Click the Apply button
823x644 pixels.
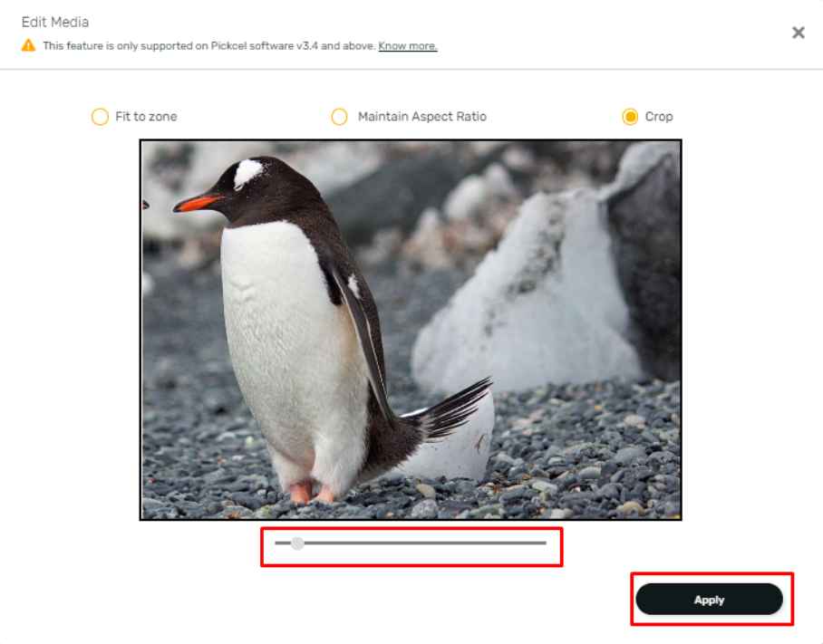(709, 600)
